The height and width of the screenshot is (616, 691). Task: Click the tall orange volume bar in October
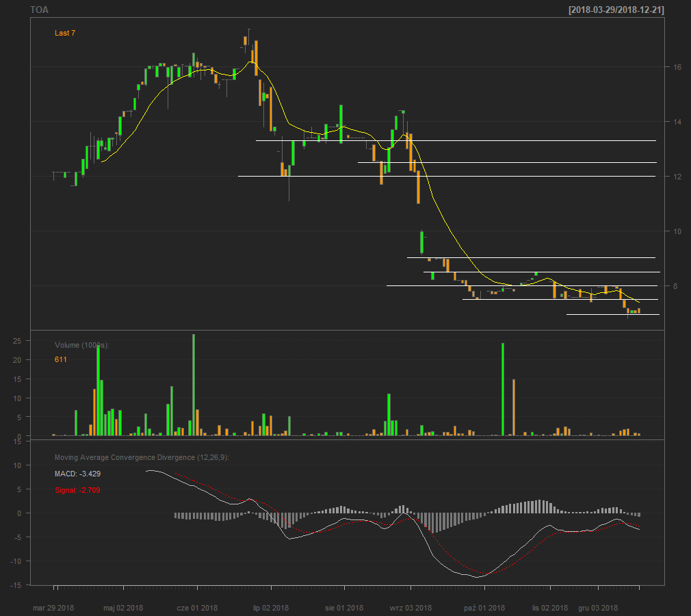click(514, 407)
